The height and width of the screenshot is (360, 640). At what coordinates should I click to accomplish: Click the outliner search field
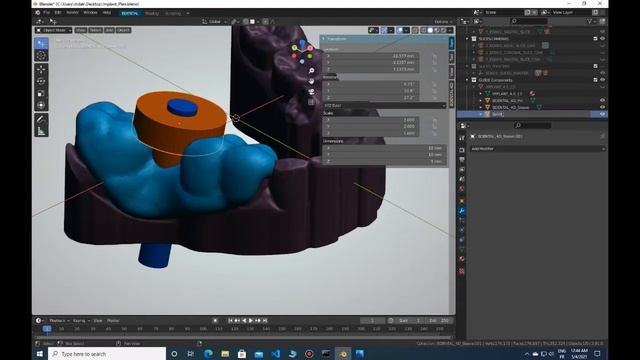coord(529,21)
